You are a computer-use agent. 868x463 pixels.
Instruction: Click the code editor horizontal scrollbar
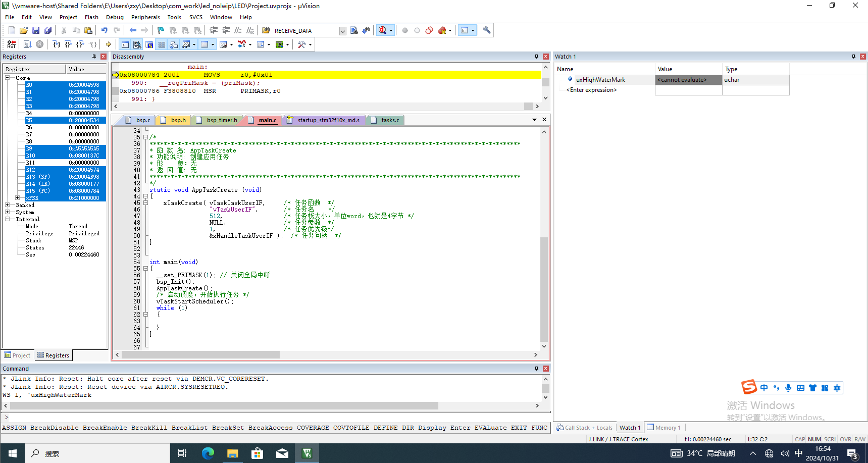click(x=200, y=355)
